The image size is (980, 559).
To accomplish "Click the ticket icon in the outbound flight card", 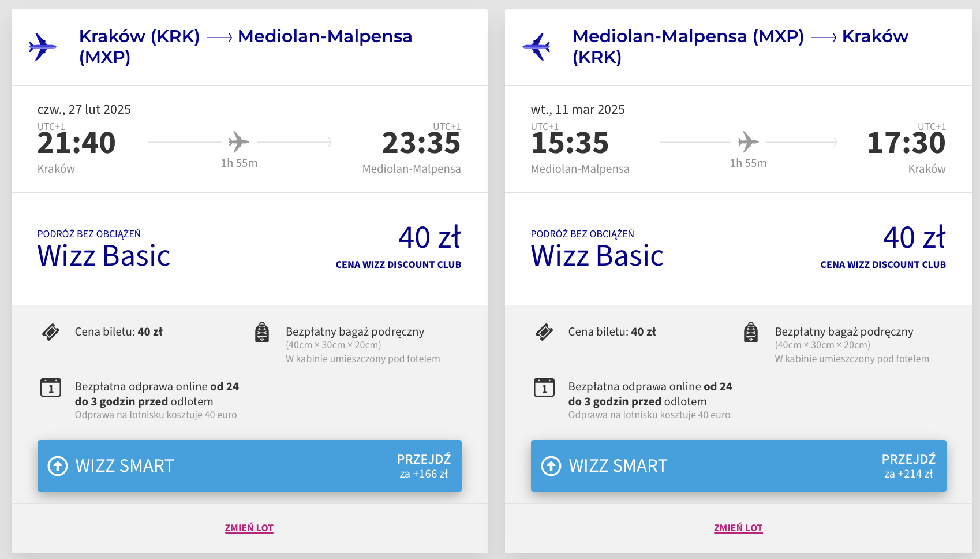I will pos(51,332).
